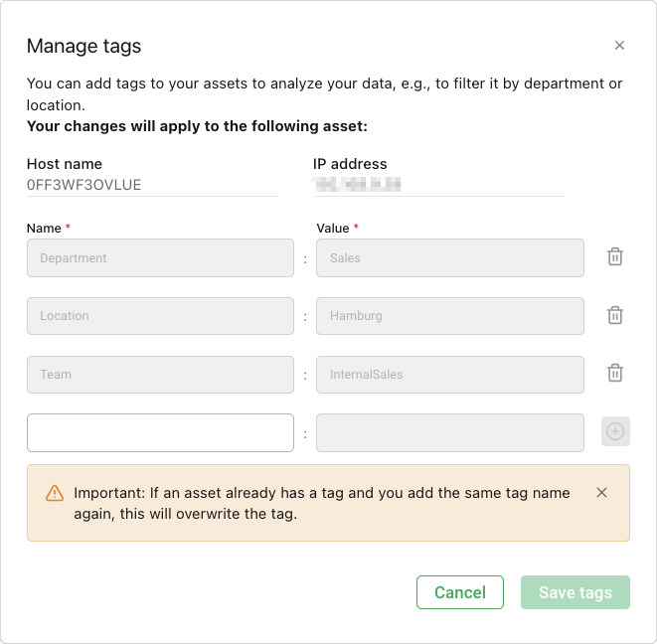The image size is (657, 644).
Task: Click the orange warning triangle icon
Action: (55, 493)
